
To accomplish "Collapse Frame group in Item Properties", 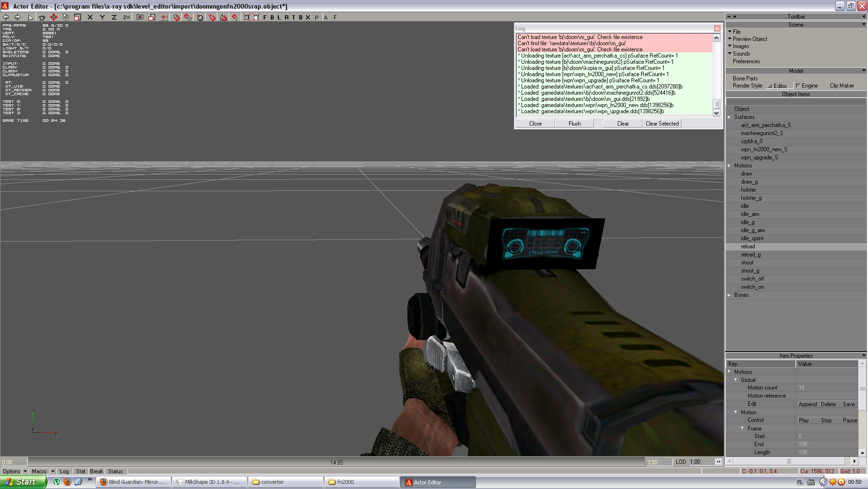I will pyautogui.click(x=742, y=428).
